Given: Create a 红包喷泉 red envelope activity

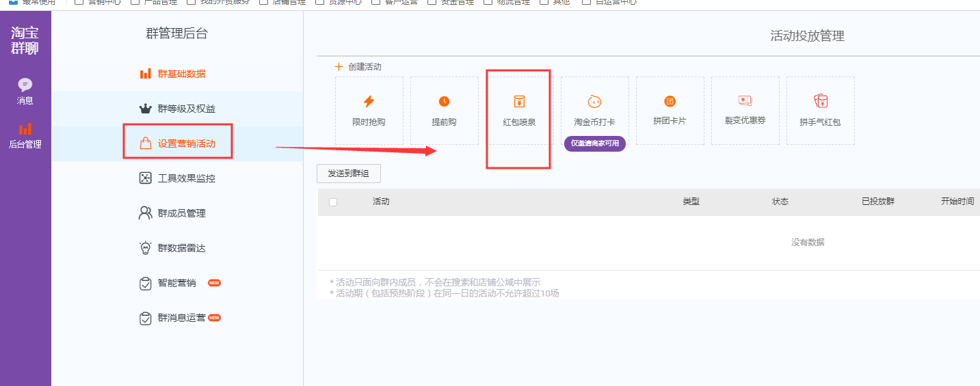Looking at the screenshot, I should (x=519, y=111).
